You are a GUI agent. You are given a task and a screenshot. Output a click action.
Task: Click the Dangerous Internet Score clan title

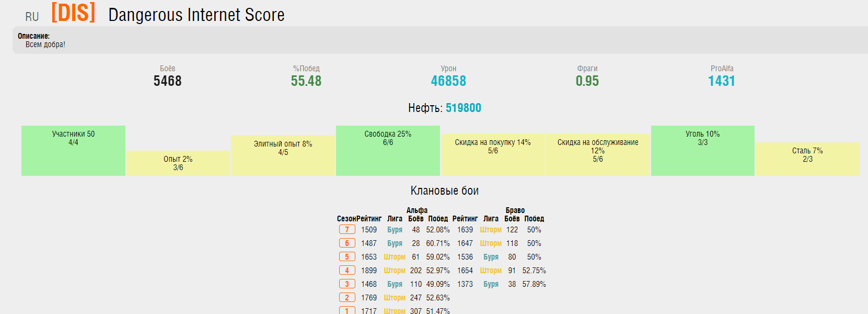196,15
